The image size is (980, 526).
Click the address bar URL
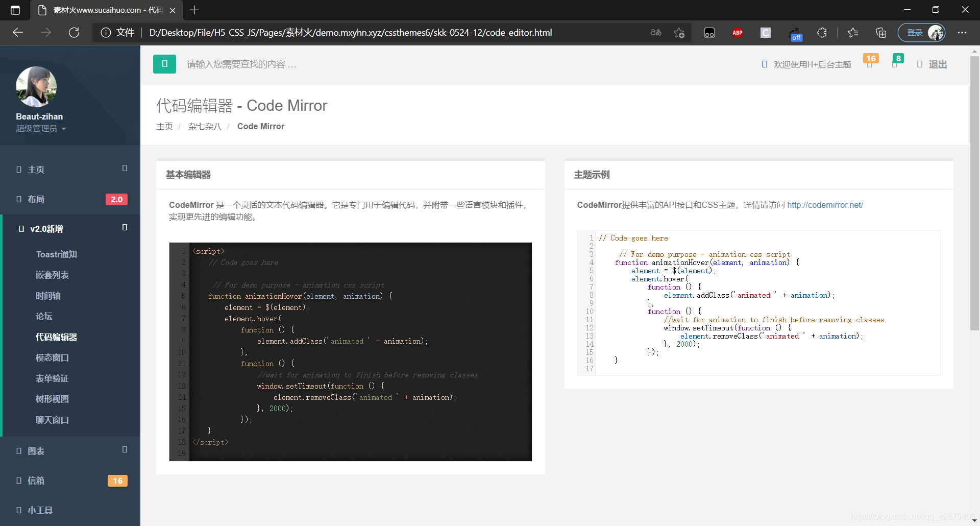point(350,33)
